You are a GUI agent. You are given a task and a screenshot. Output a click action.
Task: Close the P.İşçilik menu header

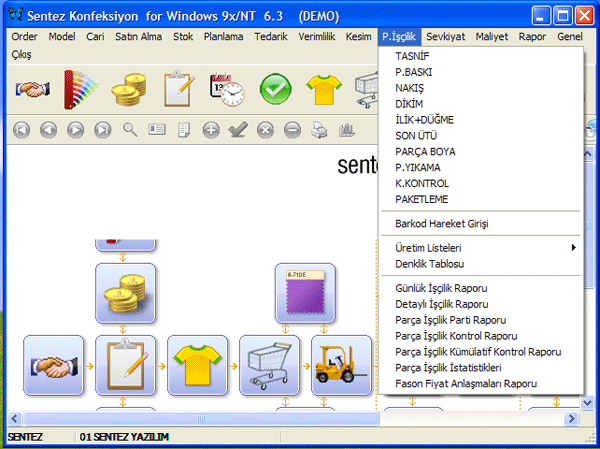pyautogui.click(x=399, y=37)
